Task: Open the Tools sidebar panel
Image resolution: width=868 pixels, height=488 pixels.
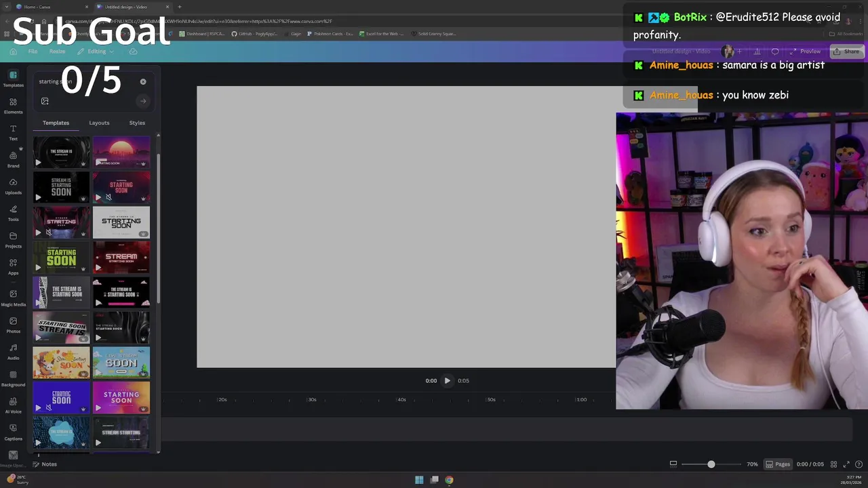Action: click(x=13, y=213)
